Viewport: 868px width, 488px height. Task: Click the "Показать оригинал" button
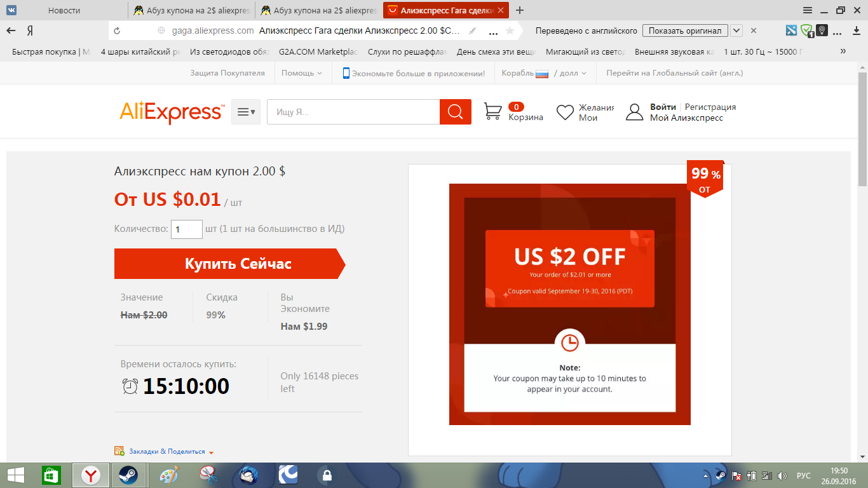coord(685,30)
